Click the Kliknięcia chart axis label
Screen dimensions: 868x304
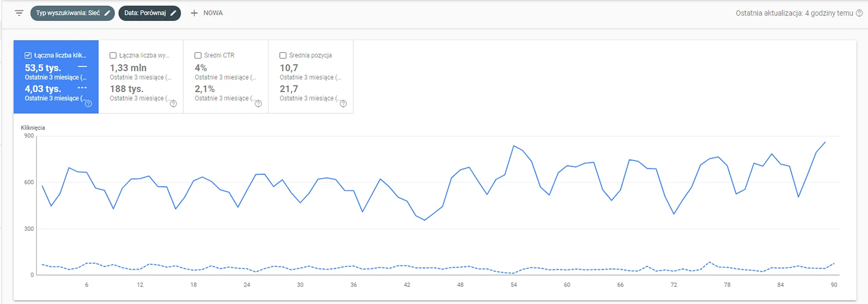click(x=33, y=128)
